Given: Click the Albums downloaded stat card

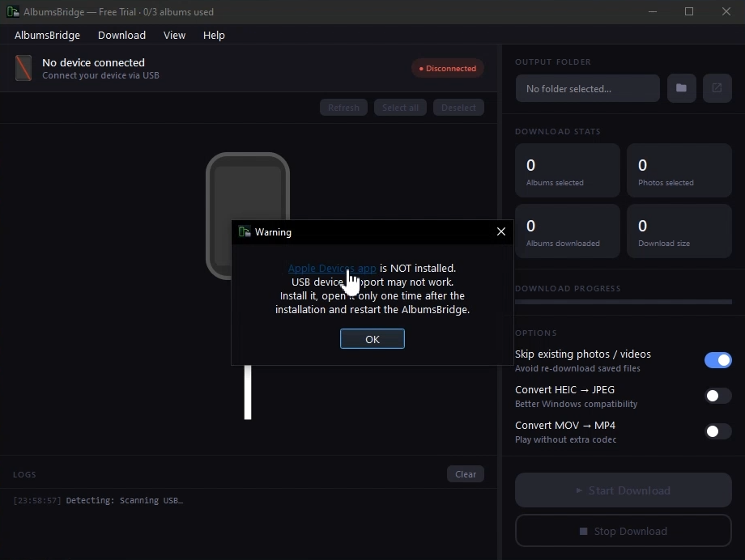Looking at the screenshot, I should 568,231.
